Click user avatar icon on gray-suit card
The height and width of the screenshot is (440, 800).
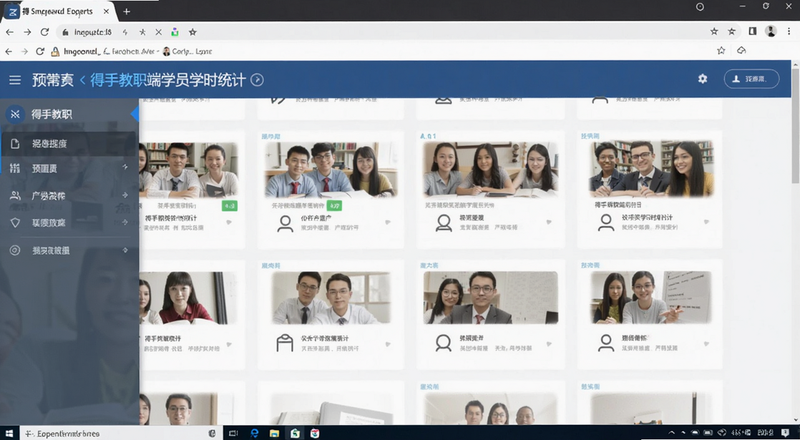[x=443, y=343]
